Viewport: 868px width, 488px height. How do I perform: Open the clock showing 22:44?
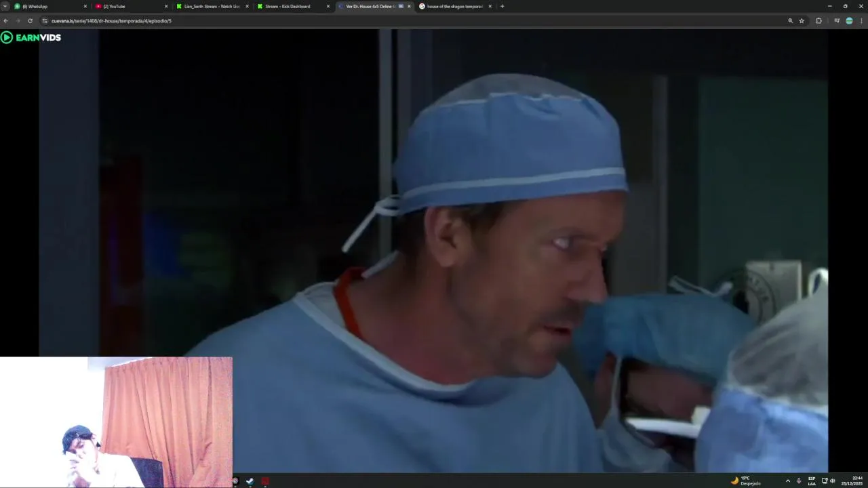coord(852,481)
